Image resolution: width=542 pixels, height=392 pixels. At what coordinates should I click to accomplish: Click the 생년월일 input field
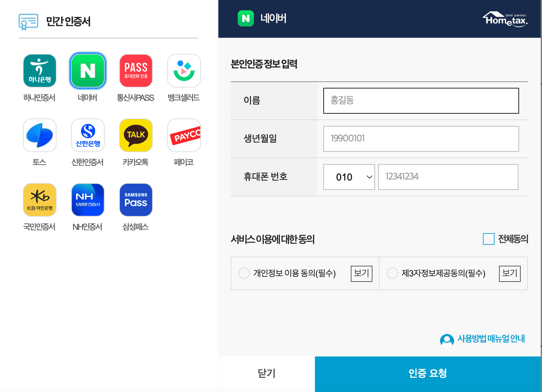[x=421, y=139]
